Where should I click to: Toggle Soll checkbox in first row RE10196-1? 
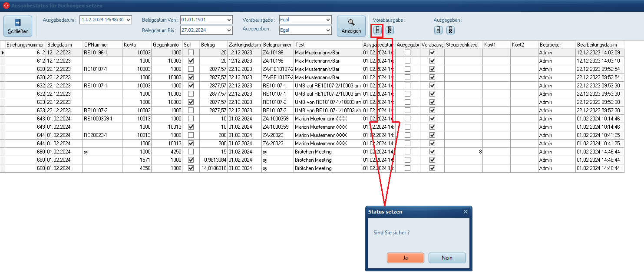[191, 53]
